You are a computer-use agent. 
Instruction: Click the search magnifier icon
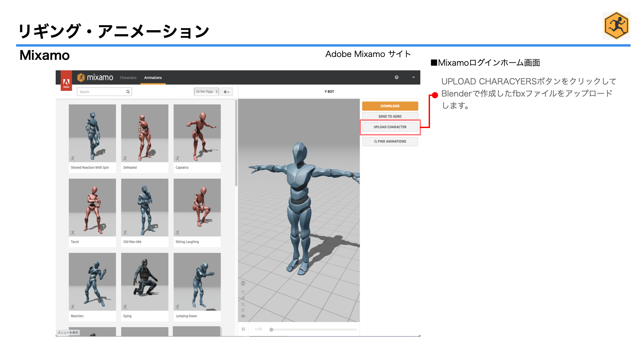click(128, 92)
